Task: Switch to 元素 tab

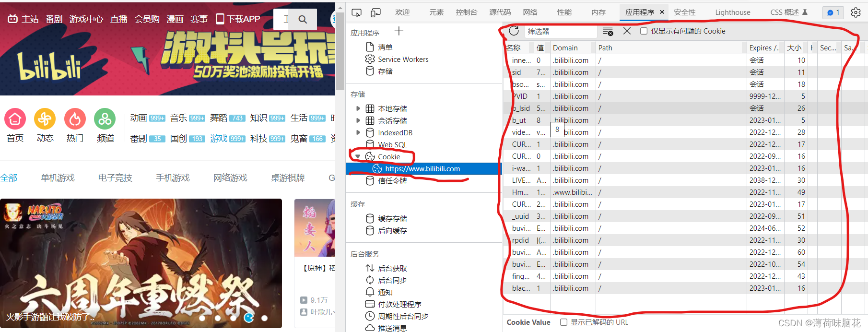Action: click(436, 12)
